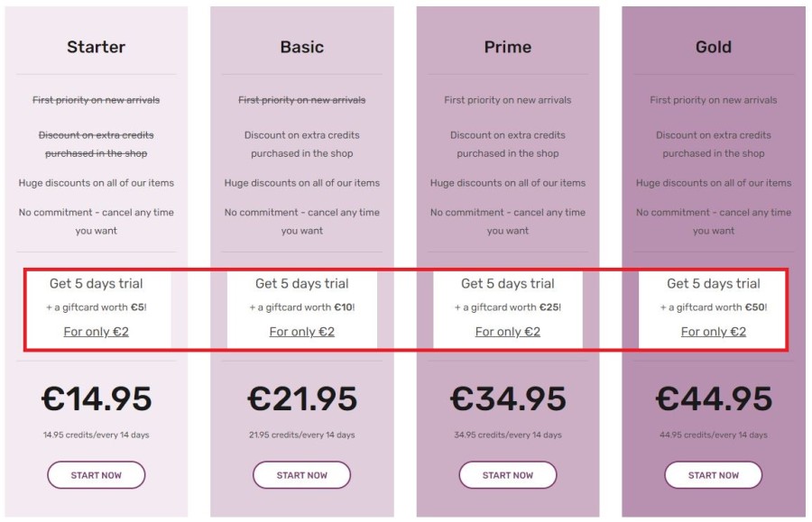Select the Gold plan heading
This screenshot has width=812, height=522.
[713, 47]
